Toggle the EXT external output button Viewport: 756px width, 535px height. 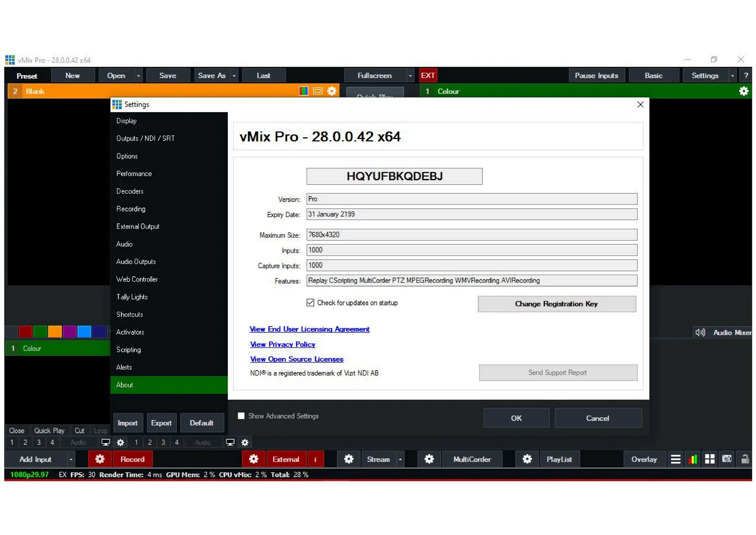pyautogui.click(x=428, y=76)
